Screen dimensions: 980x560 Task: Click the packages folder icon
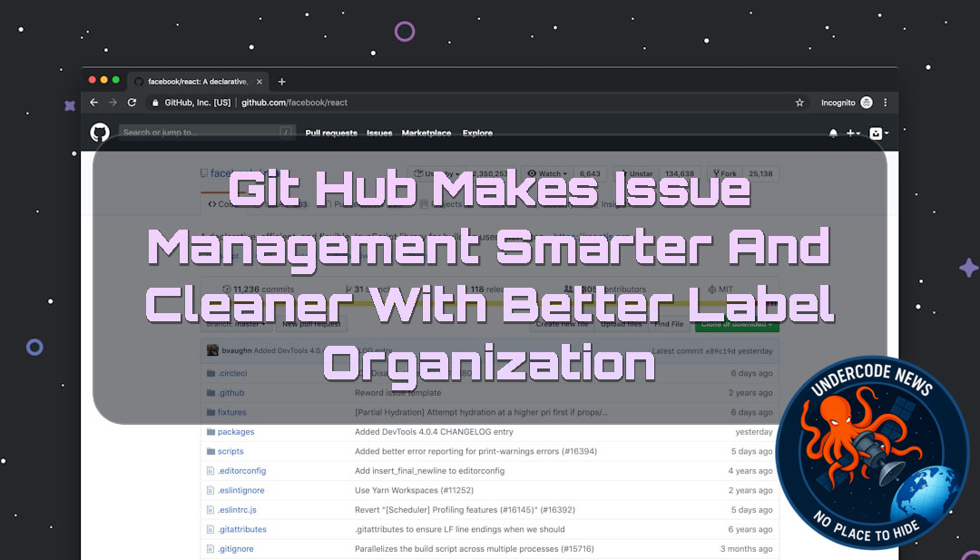pyautogui.click(x=211, y=432)
